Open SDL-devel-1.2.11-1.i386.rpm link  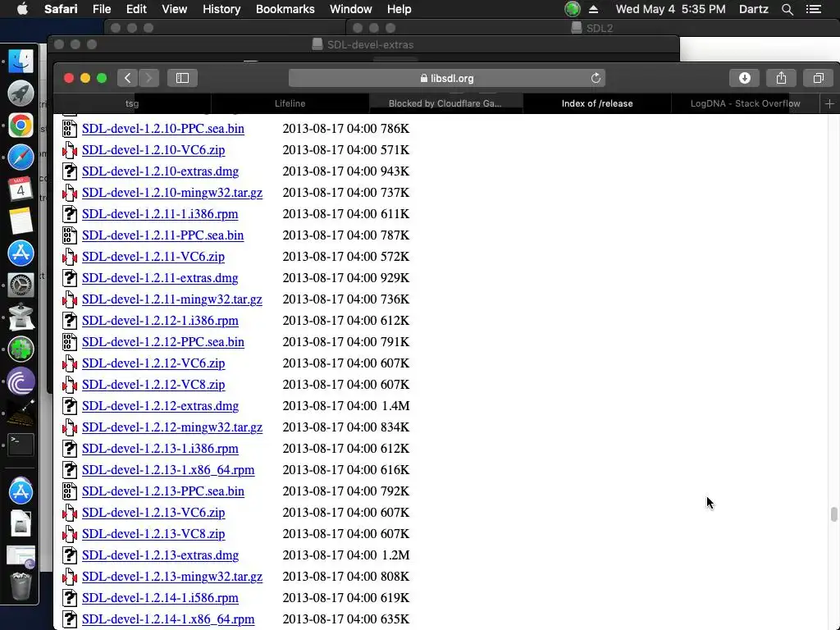point(160,214)
